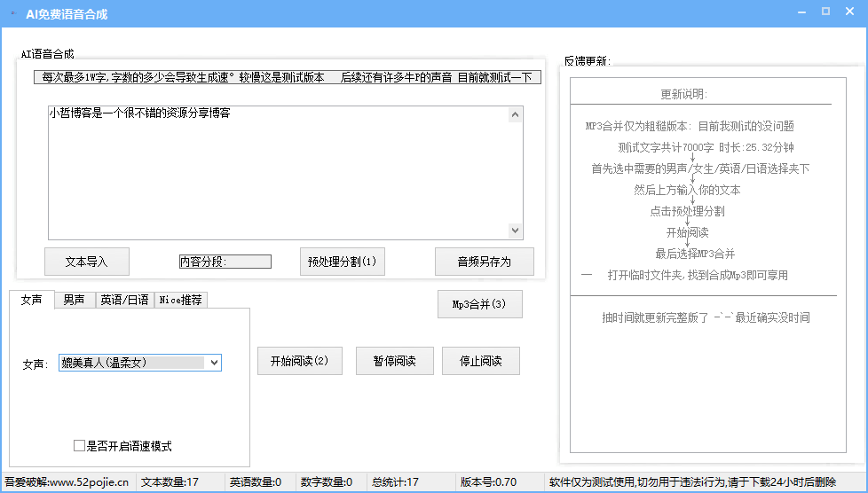Click the Mp3合并(3) button

click(x=480, y=304)
